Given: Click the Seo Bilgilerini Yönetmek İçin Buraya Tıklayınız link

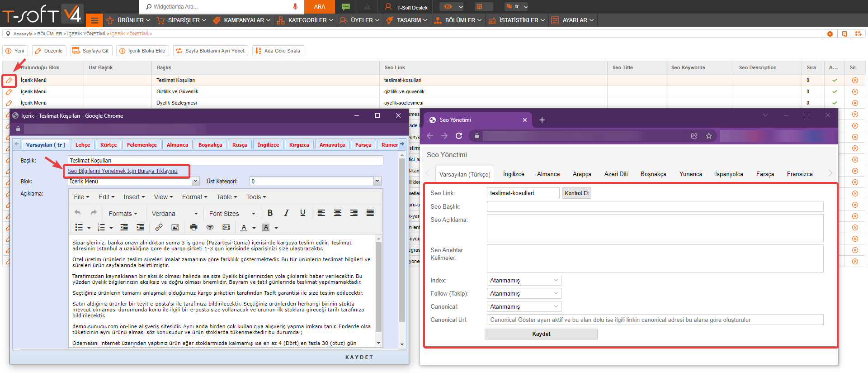Looking at the screenshot, I should [x=123, y=171].
